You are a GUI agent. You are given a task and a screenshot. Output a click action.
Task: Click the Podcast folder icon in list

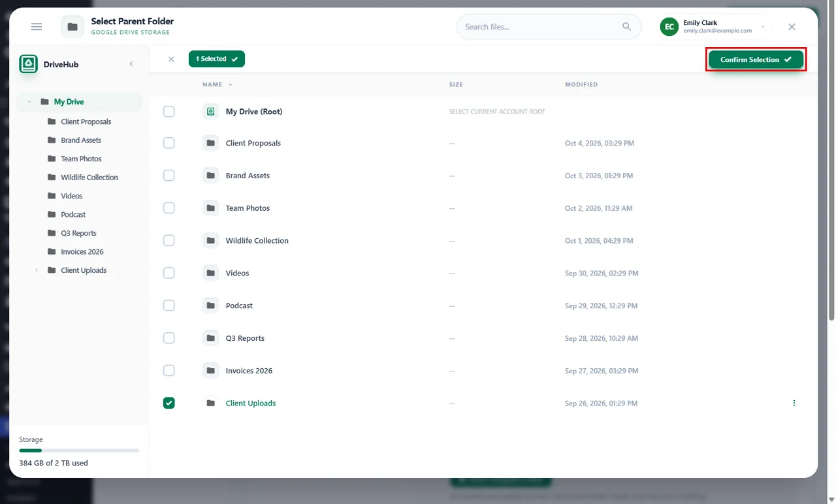coord(210,306)
